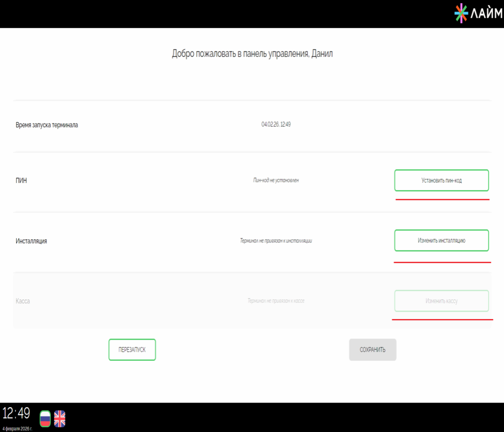Click the Пин-код не установлен status text
This screenshot has height=432, width=504.
click(276, 180)
